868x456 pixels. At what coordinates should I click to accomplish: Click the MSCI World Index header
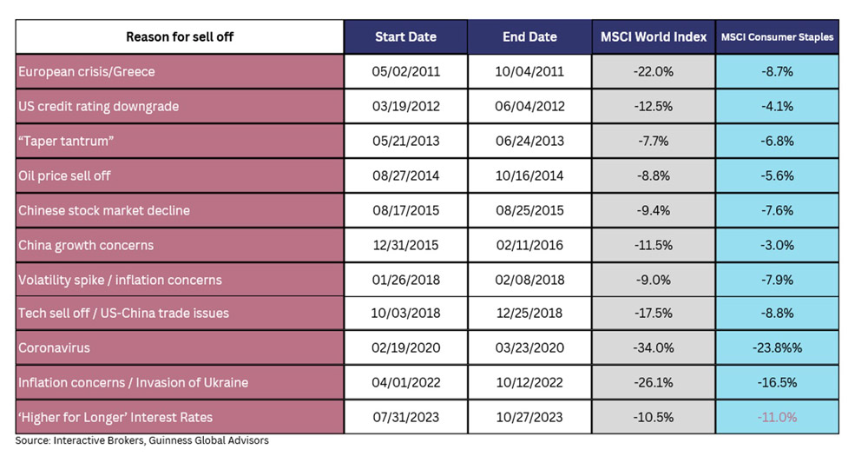point(654,37)
